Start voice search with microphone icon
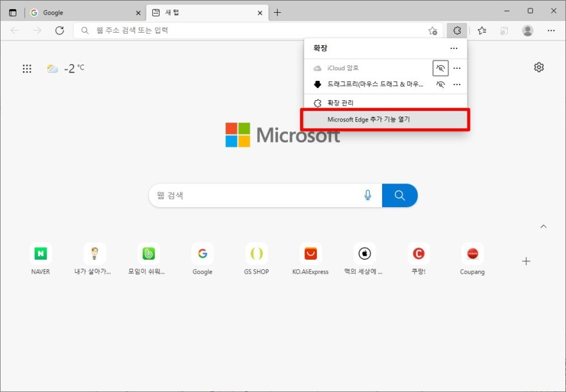The image size is (566, 392). [x=368, y=195]
